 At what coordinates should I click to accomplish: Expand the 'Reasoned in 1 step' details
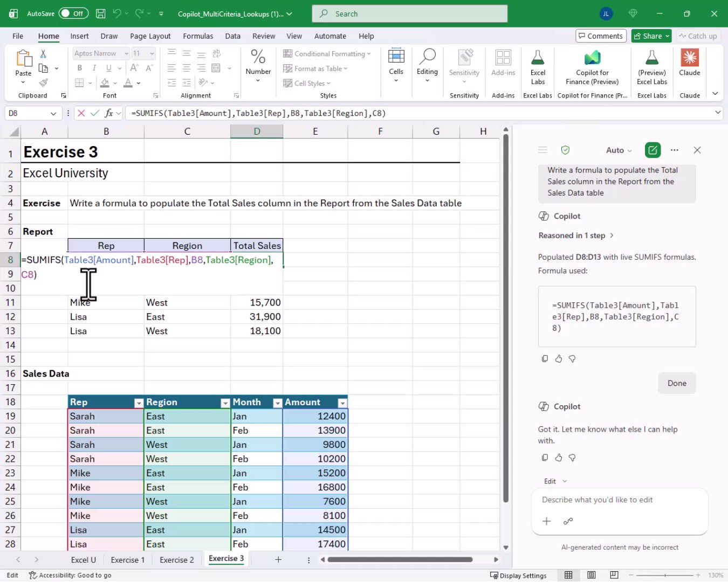click(576, 235)
